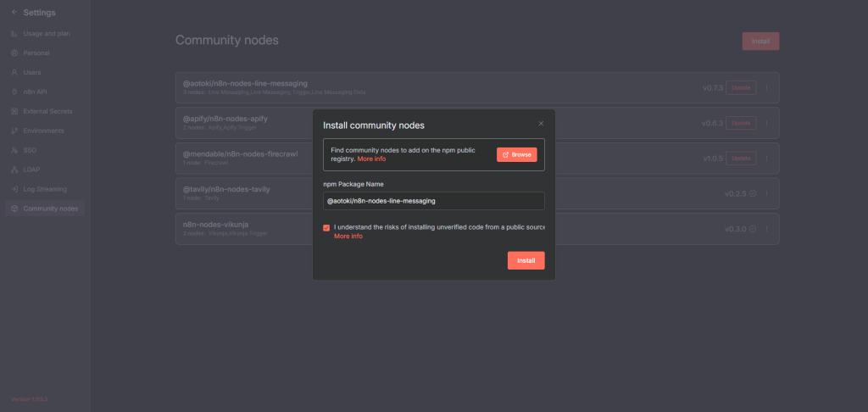
Task: Click the Install button in the dialog
Action: coord(526,260)
